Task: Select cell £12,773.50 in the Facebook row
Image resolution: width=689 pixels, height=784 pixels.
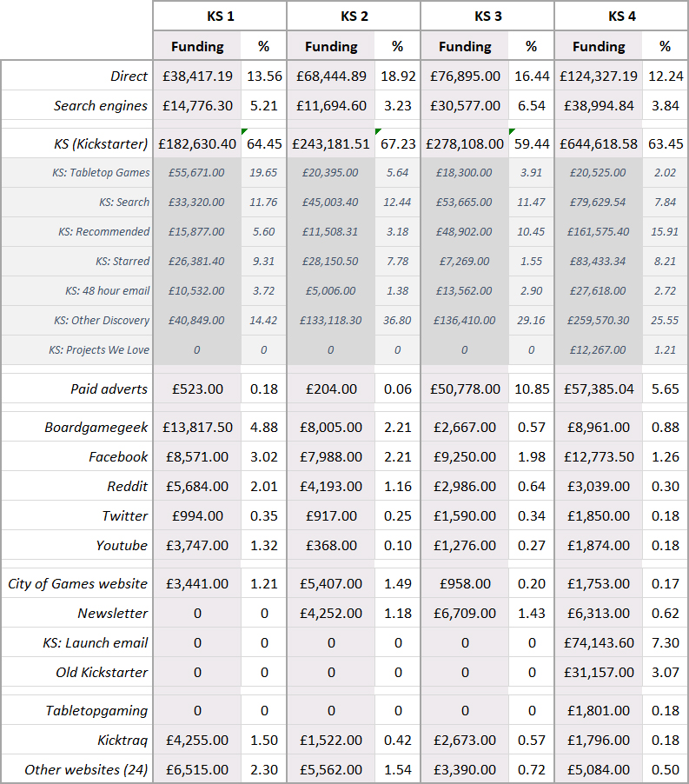Action: pos(599,457)
